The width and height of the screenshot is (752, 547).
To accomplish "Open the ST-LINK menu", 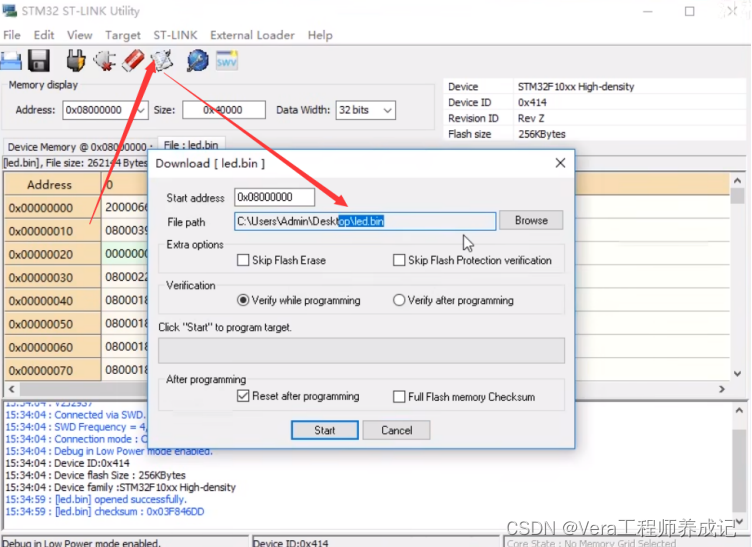I will 175,35.
